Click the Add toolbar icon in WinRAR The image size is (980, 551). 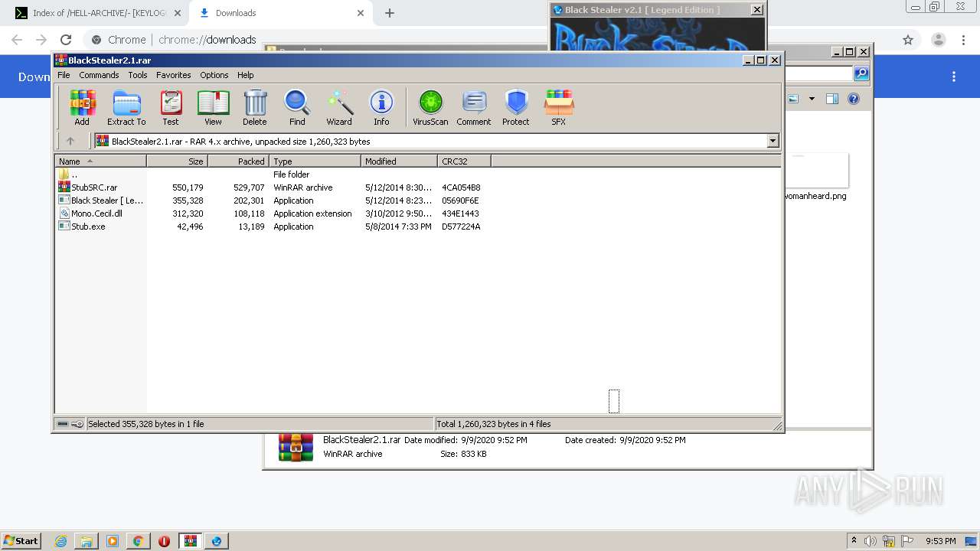(x=82, y=108)
